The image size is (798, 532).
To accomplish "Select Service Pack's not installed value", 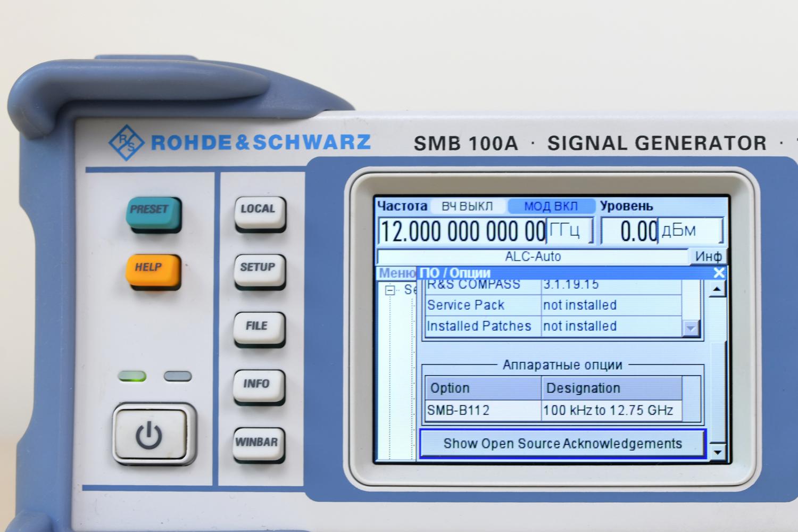I will pyautogui.click(x=611, y=305).
